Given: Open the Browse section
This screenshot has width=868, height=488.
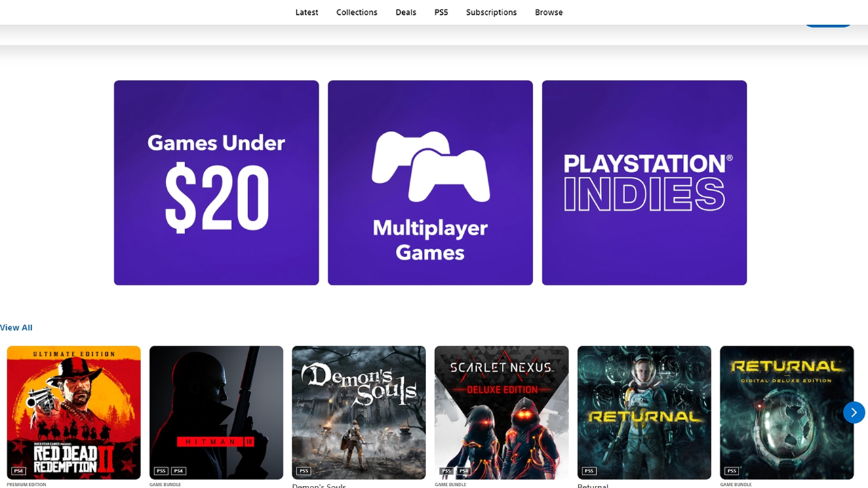Looking at the screenshot, I should pyautogui.click(x=549, y=12).
